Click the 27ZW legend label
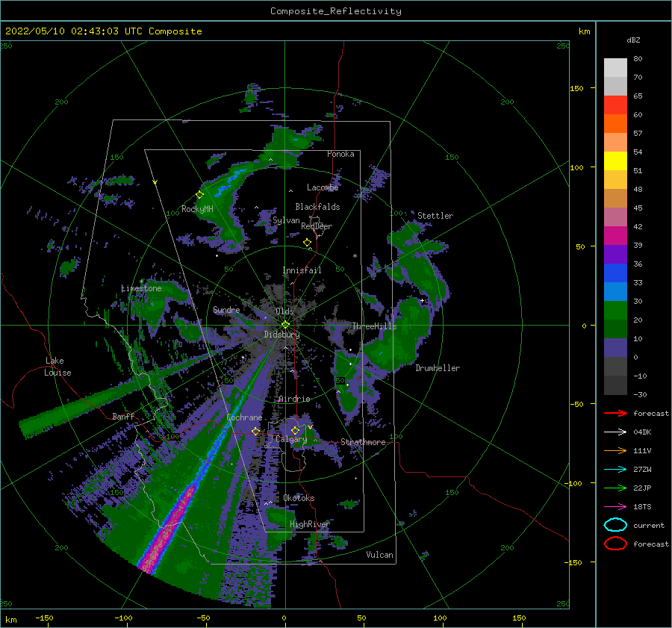Viewport: 672px width, 628px height. point(642,470)
